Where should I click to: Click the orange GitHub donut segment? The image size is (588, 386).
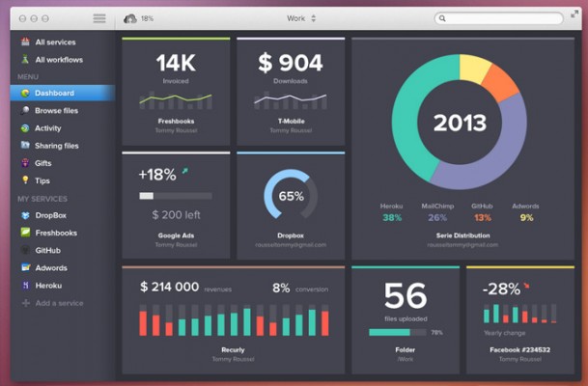pyautogui.click(x=499, y=83)
